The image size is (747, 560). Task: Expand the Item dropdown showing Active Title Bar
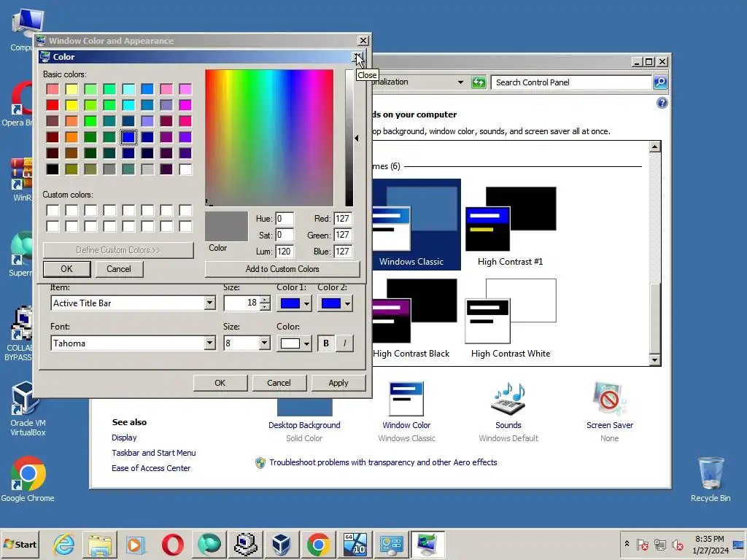(x=209, y=303)
